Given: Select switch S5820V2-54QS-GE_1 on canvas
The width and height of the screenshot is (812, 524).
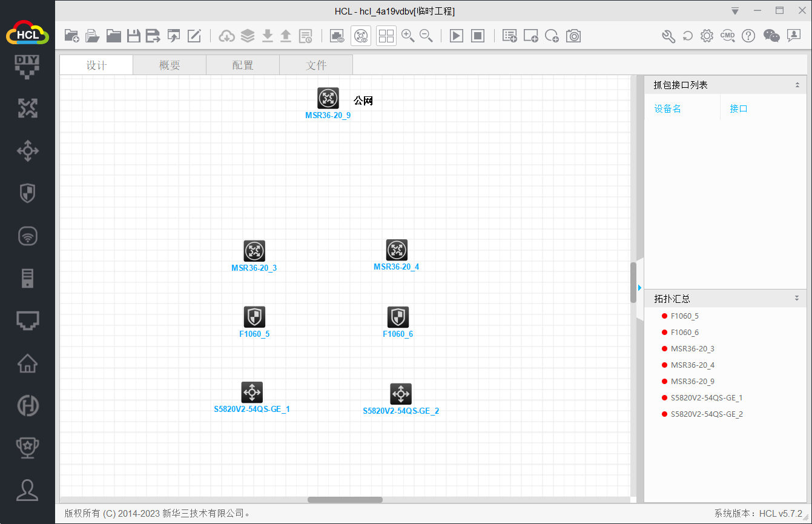Looking at the screenshot, I should click(x=252, y=392).
